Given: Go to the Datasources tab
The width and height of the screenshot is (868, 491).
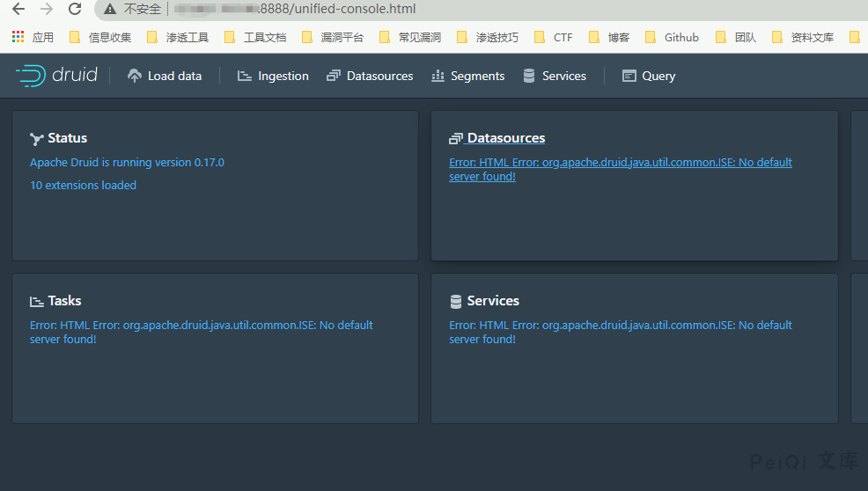Looking at the screenshot, I should click(x=370, y=76).
